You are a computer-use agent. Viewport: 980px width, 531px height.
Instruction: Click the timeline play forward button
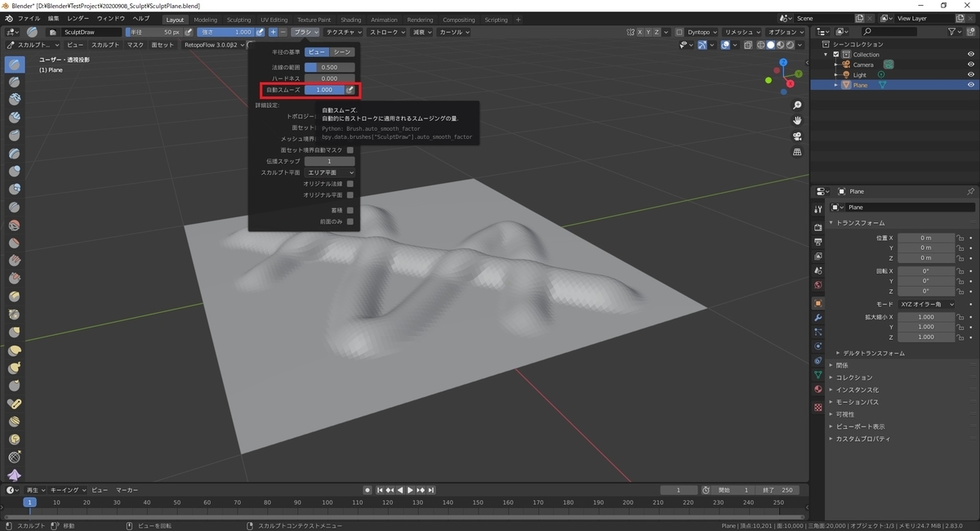(x=410, y=490)
